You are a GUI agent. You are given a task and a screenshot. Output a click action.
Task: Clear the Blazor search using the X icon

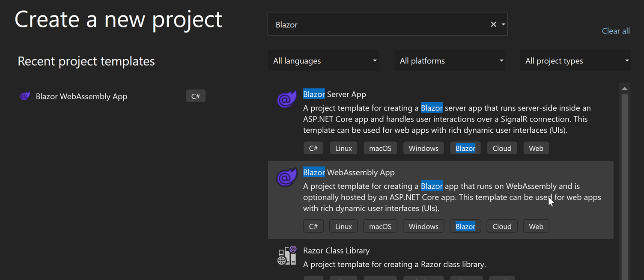pyautogui.click(x=493, y=24)
